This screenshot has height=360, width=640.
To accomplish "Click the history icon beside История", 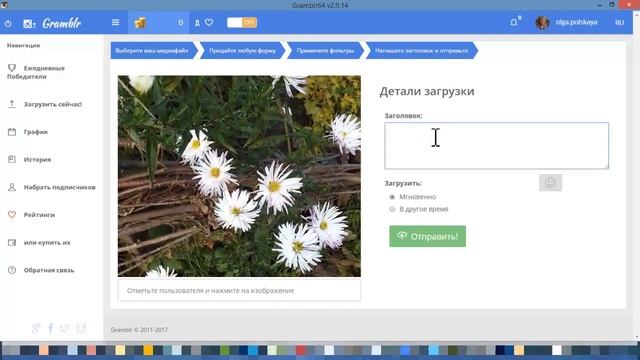I will pos(12,159).
